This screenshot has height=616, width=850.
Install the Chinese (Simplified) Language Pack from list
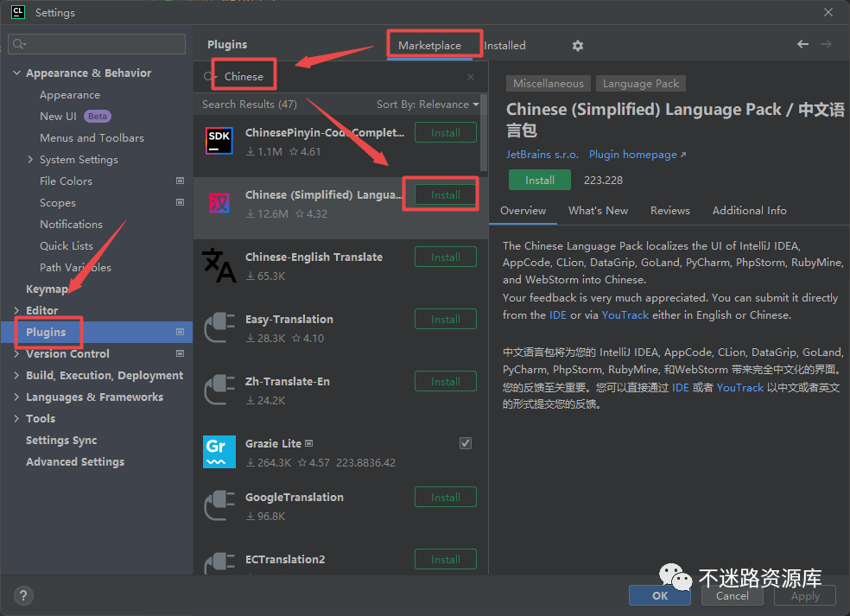[x=446, y=194]
